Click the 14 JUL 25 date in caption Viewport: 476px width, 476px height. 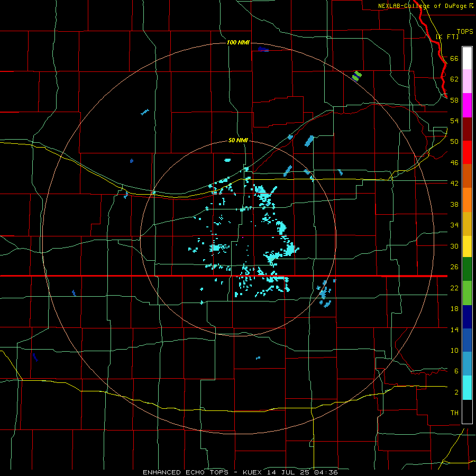(289, 472)
